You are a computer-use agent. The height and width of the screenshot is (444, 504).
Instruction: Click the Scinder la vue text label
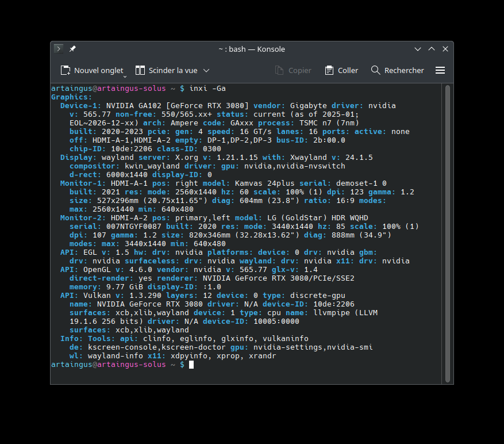pyautogui.click(x=172, y=70)
